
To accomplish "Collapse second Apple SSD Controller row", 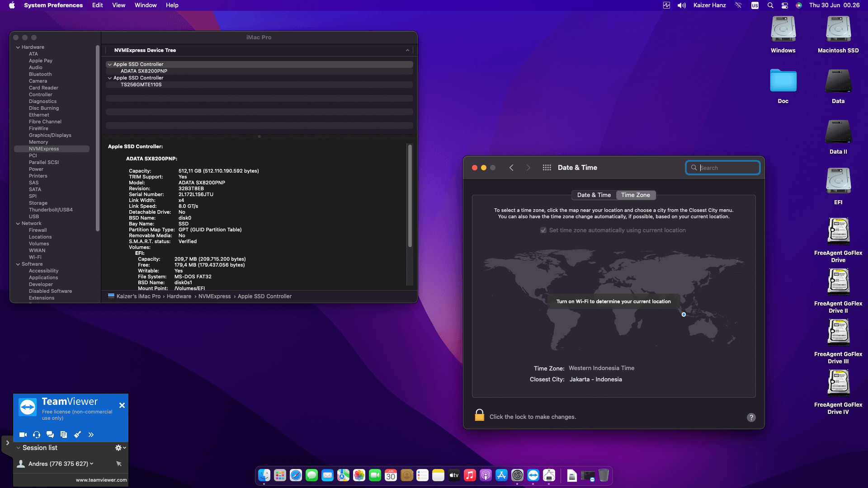I will (x=109, y=78).
